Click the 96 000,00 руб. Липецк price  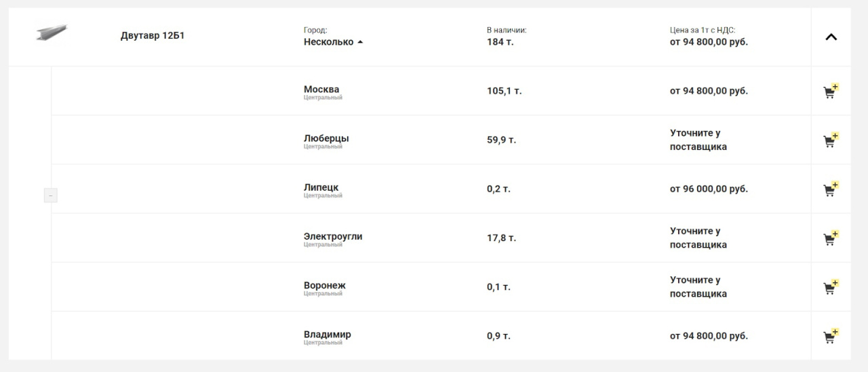point(709,189)
